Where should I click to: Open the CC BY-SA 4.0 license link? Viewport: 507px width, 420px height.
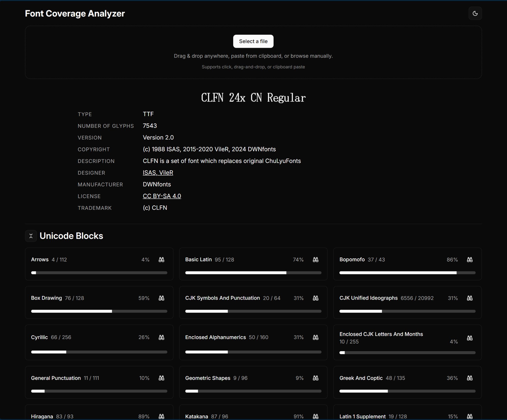(162, 196)
